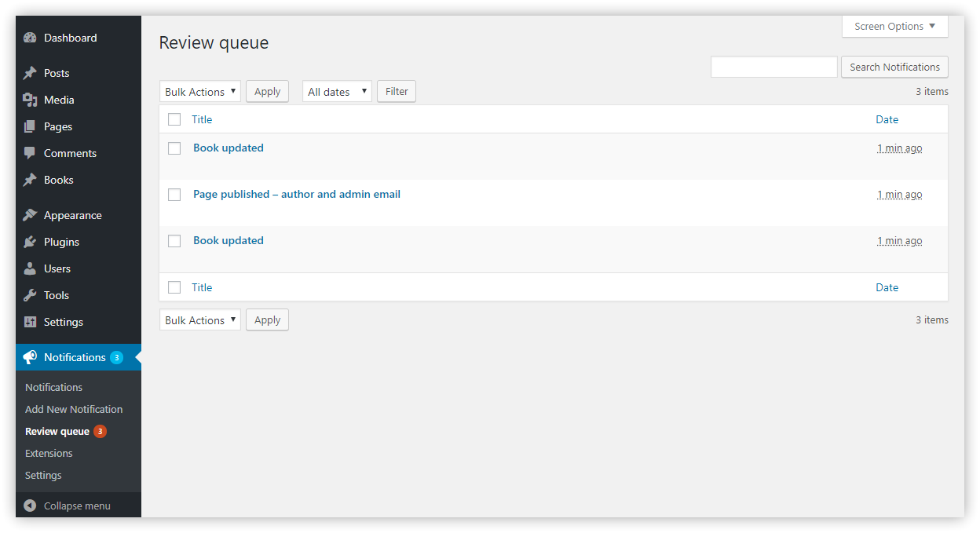Open the Extensions submenu item
The width and height of the screenshot is (980, 533).
coord(49,453)
